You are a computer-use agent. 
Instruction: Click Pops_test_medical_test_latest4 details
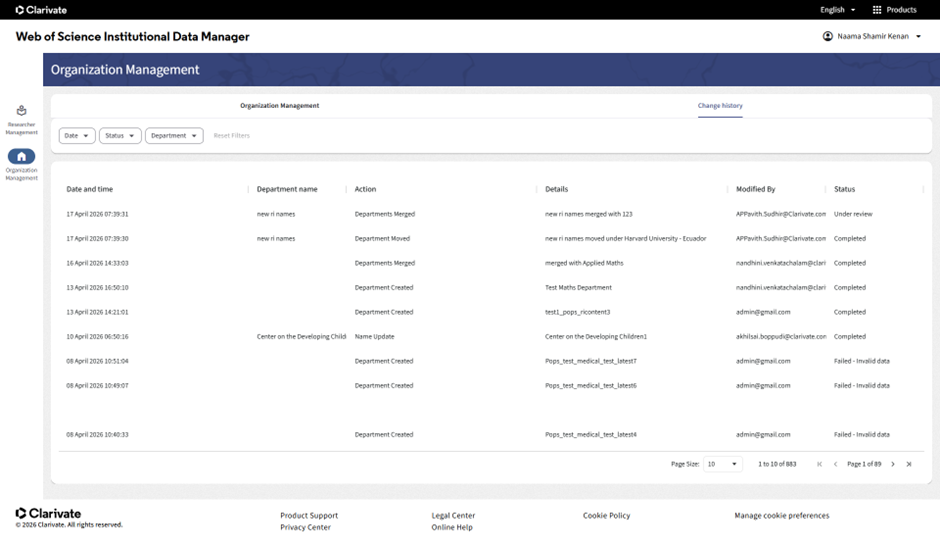(590, 435)
